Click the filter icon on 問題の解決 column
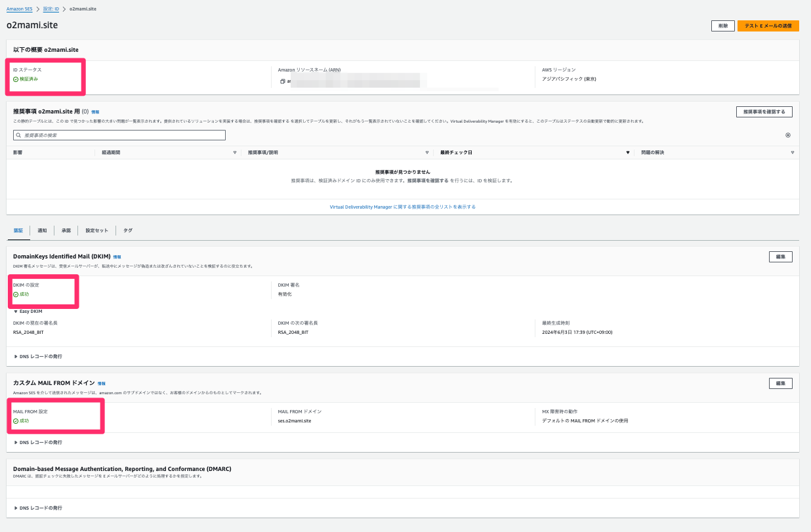Screen dimensions: 811x532 pos(792,152)
